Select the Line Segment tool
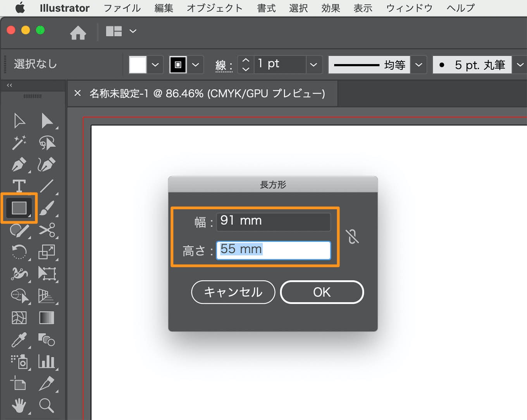The image size is (527, 420). click(47, 186)
